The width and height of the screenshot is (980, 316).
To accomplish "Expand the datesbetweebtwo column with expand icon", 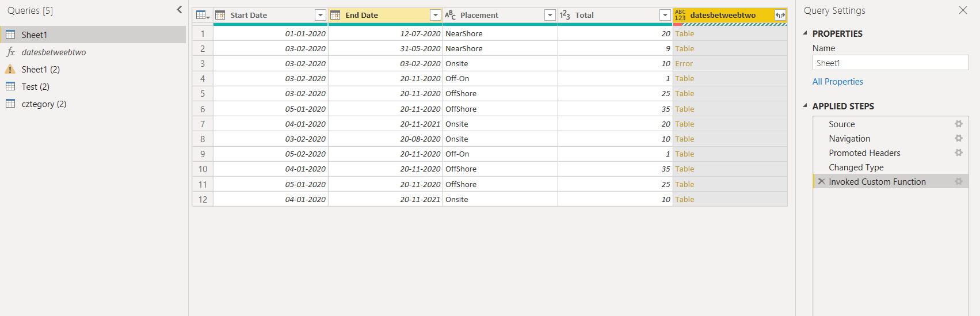I will coord(780,15).
